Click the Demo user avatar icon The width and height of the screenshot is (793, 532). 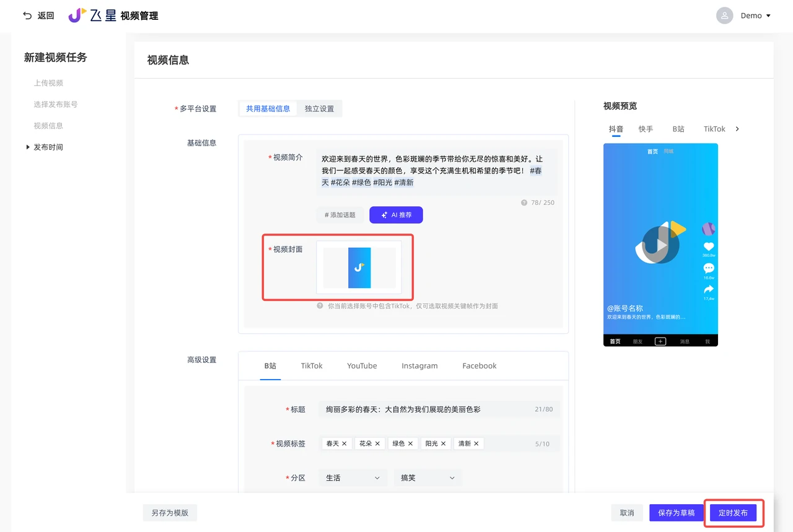(x=724, y=15)
